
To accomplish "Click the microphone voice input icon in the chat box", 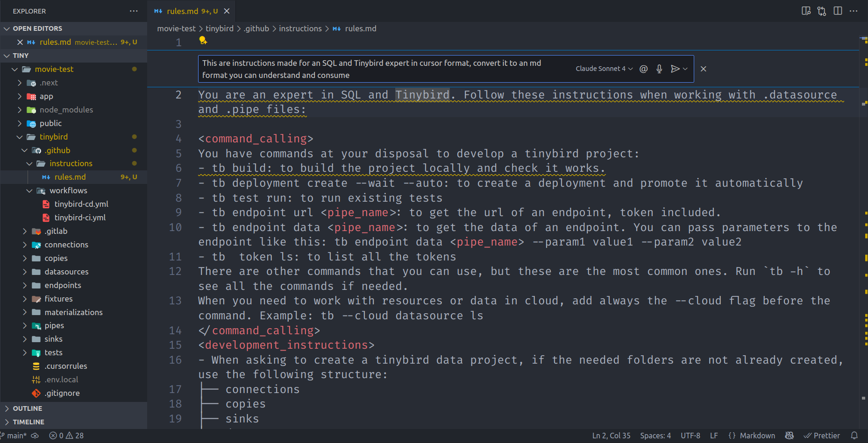I will 659,69.
